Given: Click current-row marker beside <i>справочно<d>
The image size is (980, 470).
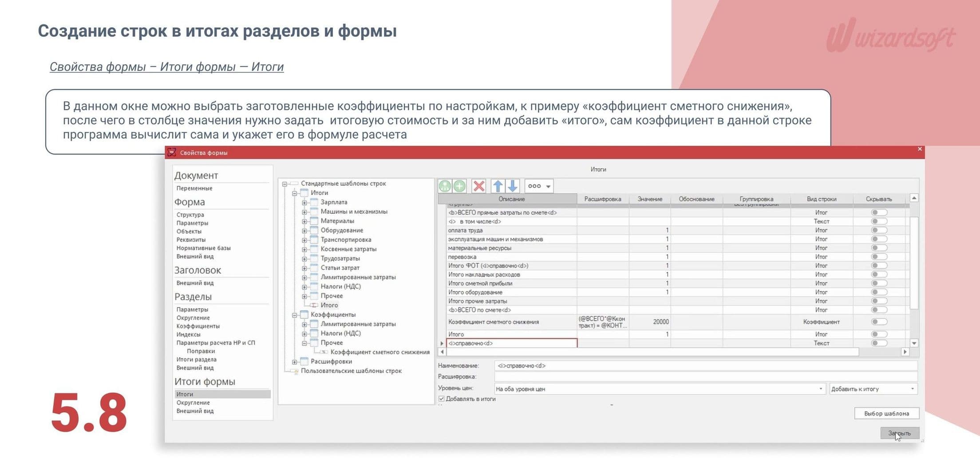Looking at the screenshot, I should [442, 343].
